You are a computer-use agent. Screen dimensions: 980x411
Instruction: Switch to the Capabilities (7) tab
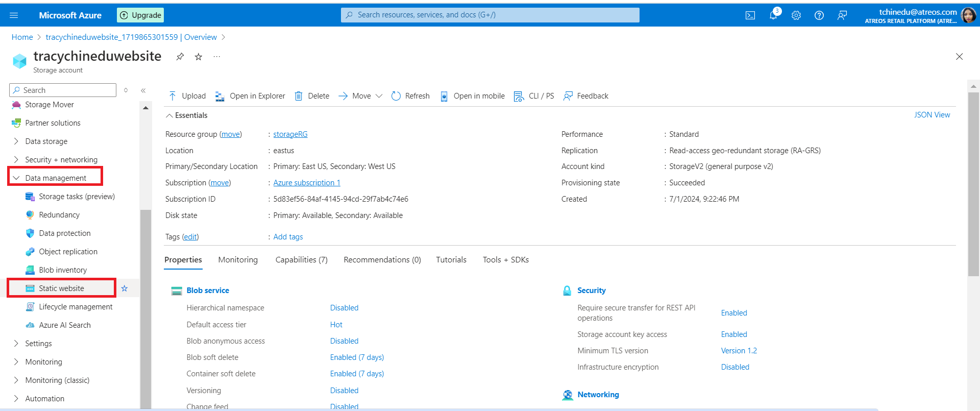pyautogui.click(x=302, y=260)
